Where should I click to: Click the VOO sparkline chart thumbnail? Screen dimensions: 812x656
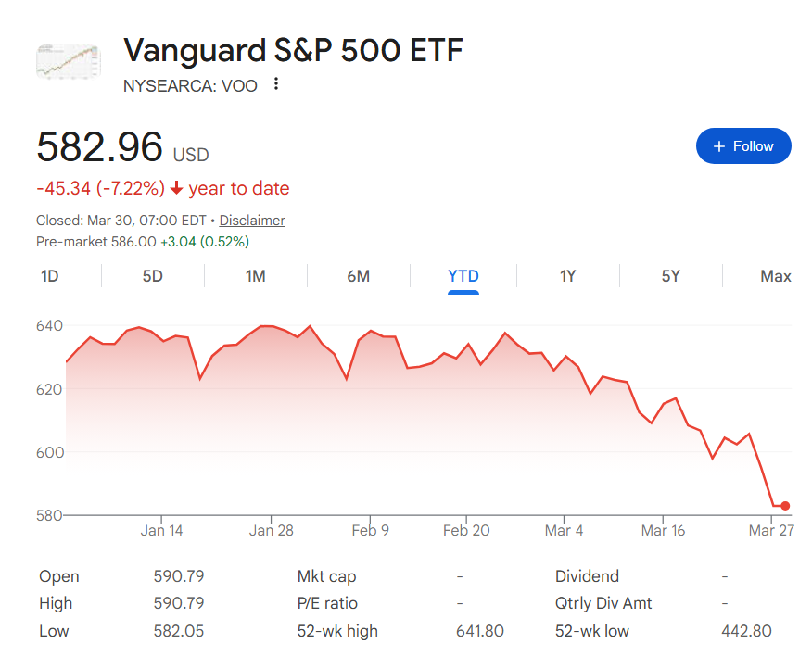[68, 61]
